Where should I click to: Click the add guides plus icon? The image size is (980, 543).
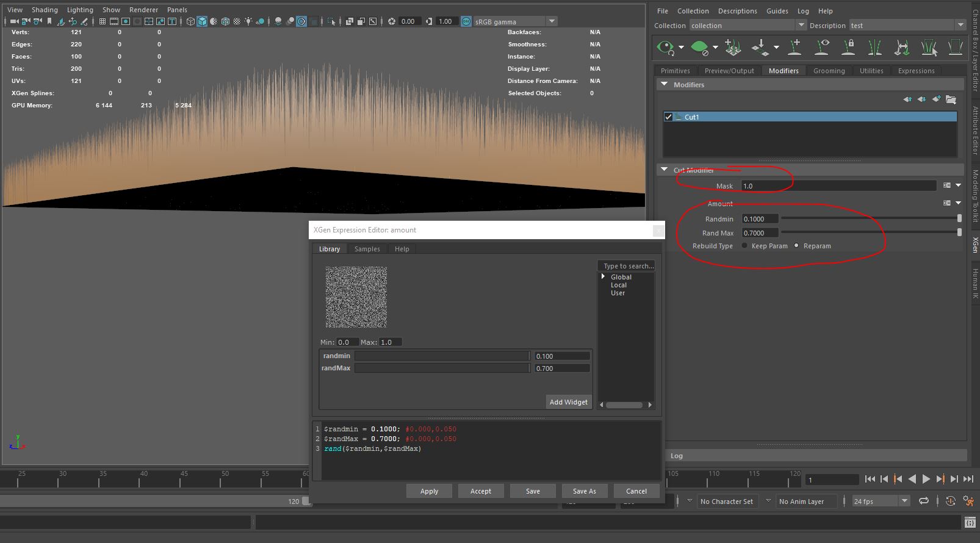coord(794,47)
